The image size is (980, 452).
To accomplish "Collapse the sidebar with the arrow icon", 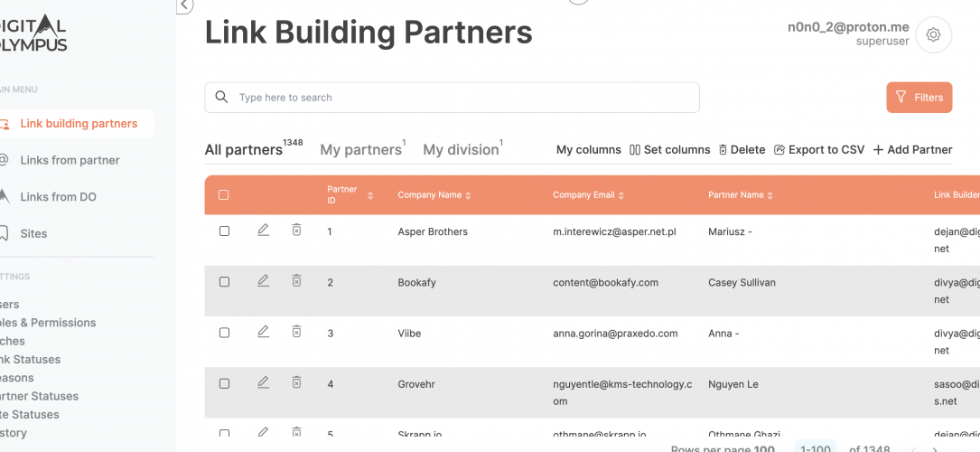I will click(x=184, y=5).
